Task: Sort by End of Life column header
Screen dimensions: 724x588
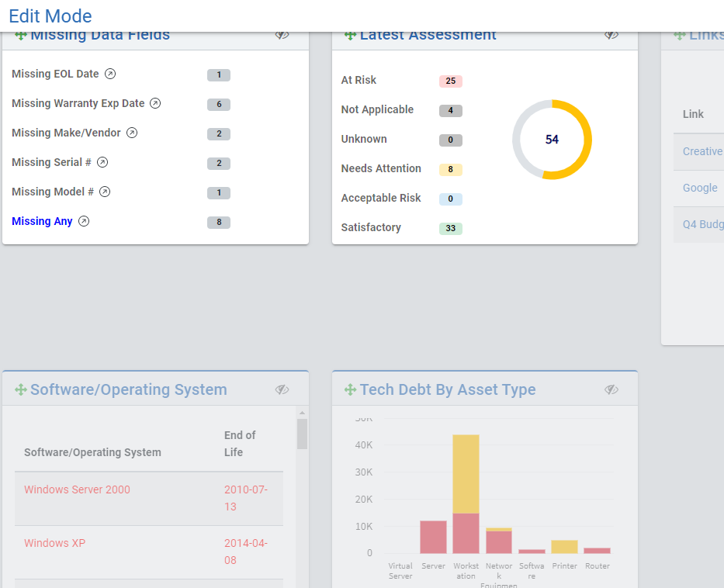Action: (x=240, y=444)
